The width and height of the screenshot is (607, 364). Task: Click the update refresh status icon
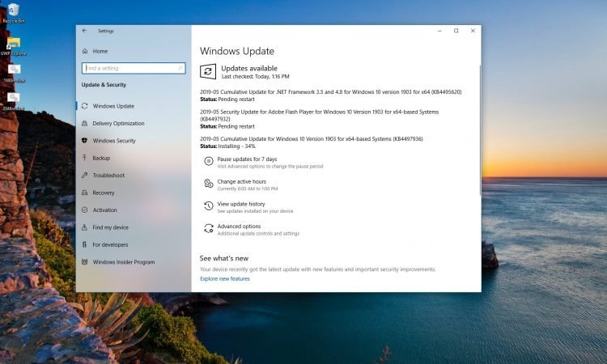208,72
